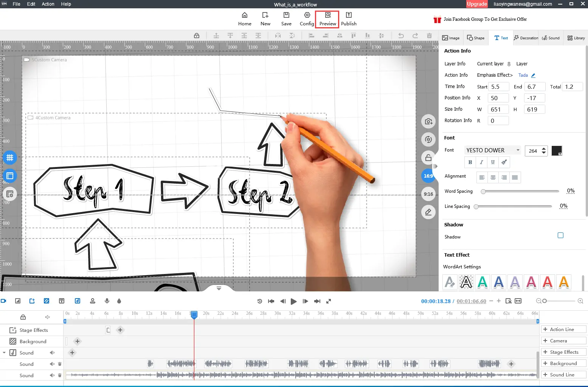Image resolution: width=588 pixels, height=387 pixels.
Task: Open Config settings from top toolbar
Action: pos(307,19)
